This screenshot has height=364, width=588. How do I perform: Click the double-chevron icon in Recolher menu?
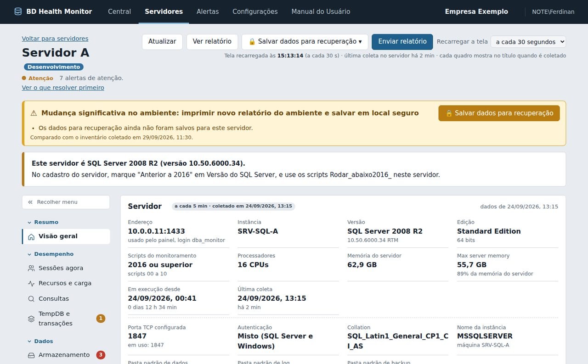(30, 202)
